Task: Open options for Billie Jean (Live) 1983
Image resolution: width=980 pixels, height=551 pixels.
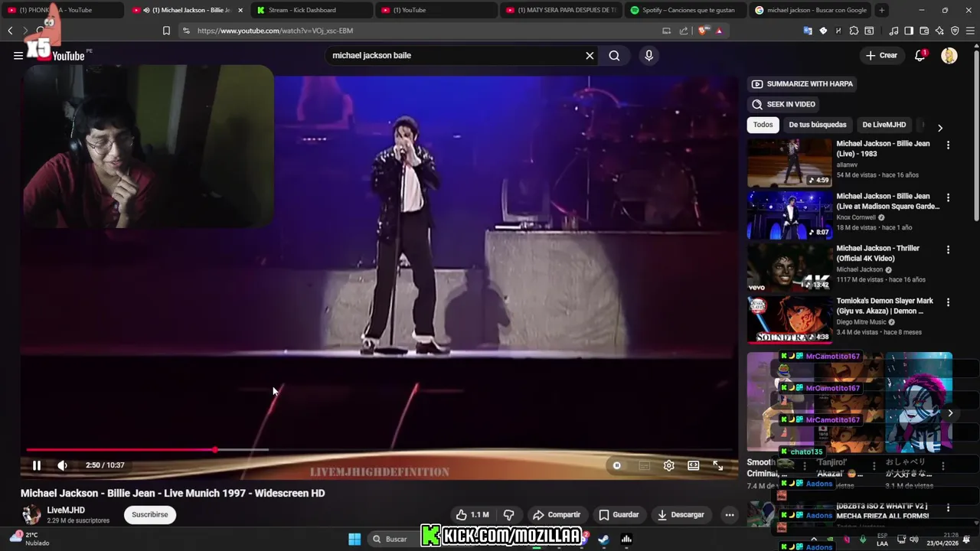Action: coord(948,145)
